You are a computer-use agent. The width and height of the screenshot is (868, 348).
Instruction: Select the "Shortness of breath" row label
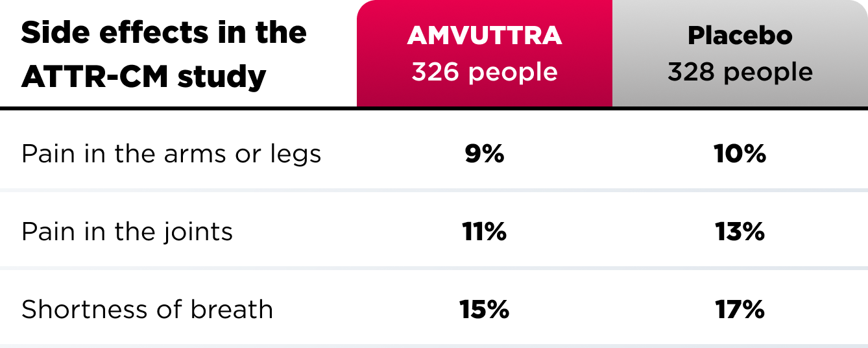147,310
